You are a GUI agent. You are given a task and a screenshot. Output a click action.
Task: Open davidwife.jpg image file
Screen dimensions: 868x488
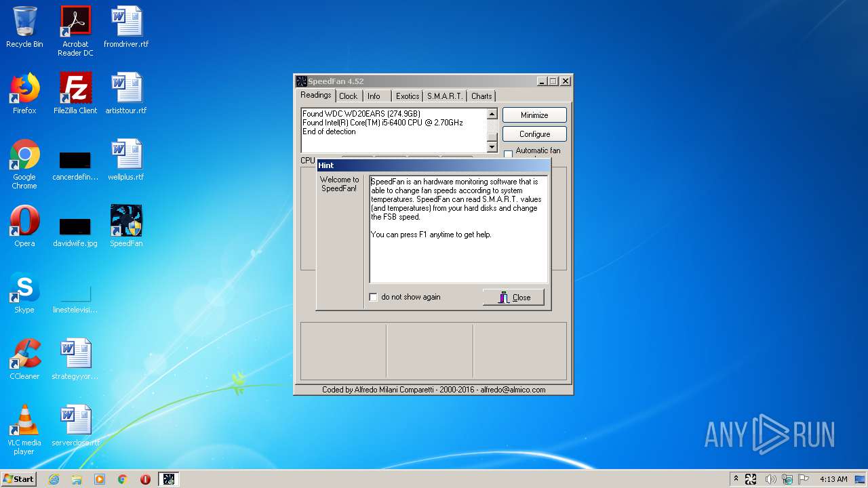coord(75,231)
